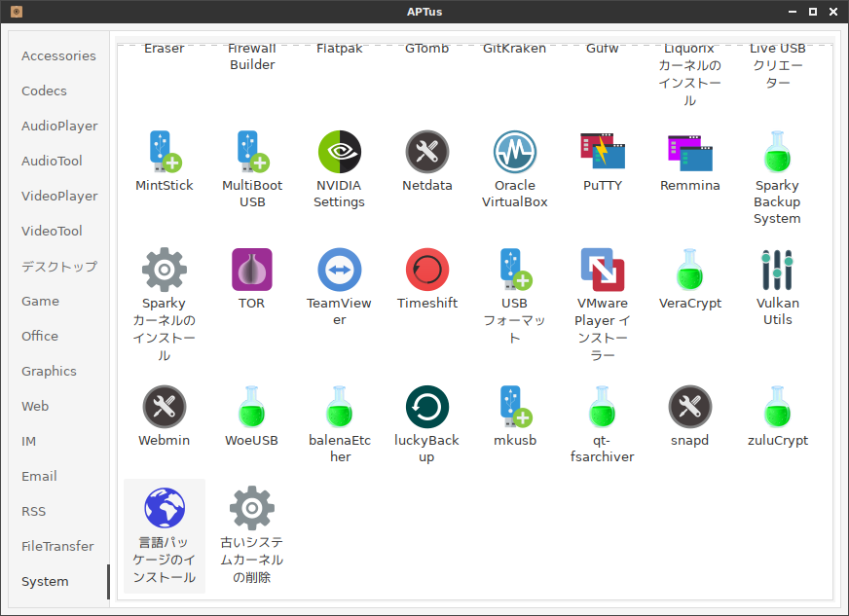Choose the qt-fsarchiver flask icon

click(x=602, y=407)
